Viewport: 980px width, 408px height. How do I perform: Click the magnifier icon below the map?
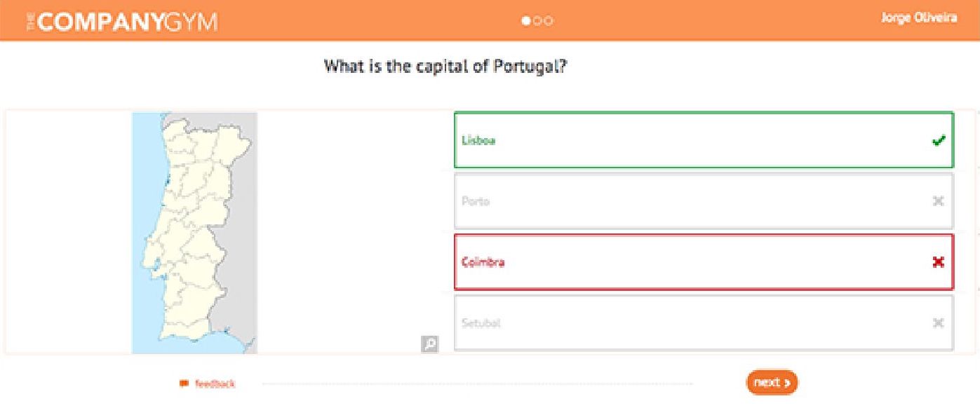tap(429, 343)
